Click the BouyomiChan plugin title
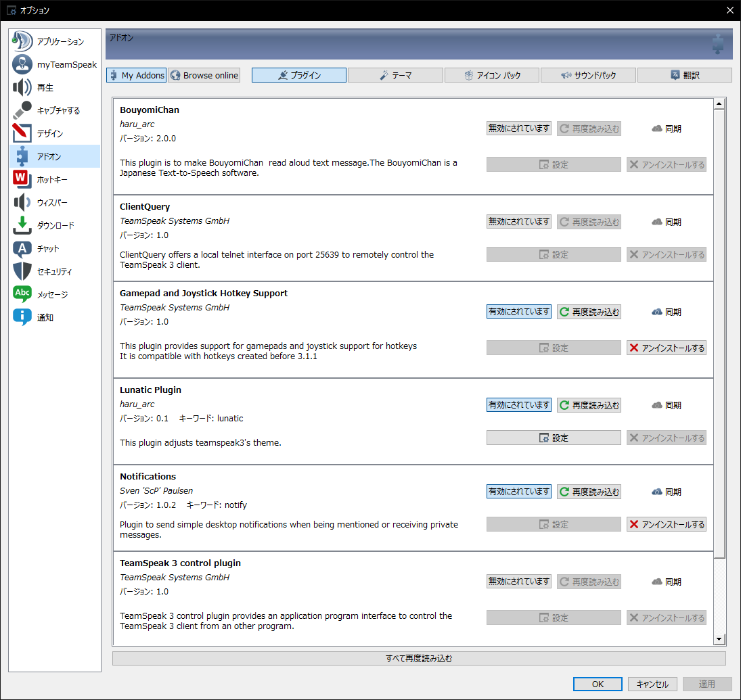Viewport: 741px width, 700px height. tap(150, 110)
